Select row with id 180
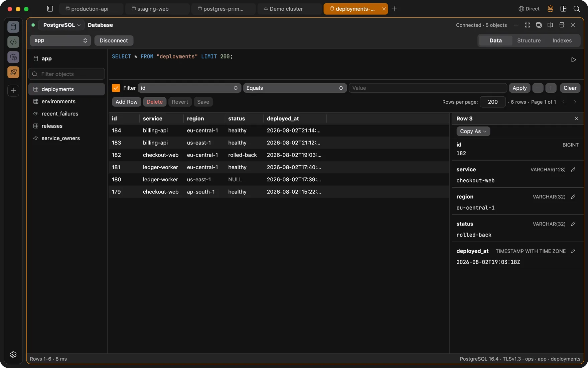This screenshot has width=588, height=368. pos(279,180)
